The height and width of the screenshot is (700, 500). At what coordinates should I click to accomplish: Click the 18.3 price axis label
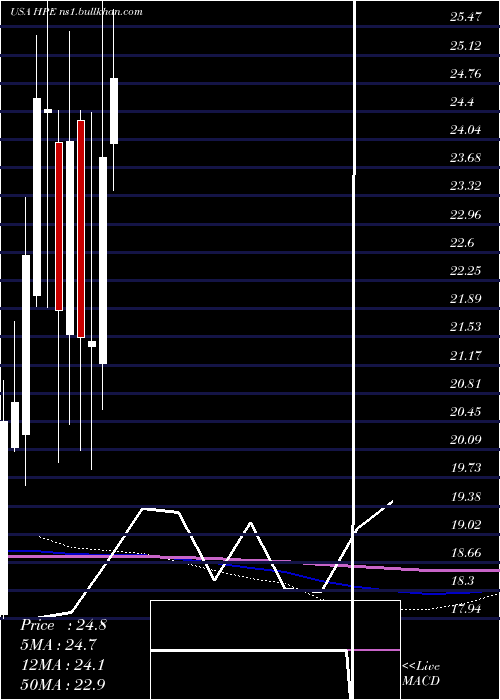462,580
